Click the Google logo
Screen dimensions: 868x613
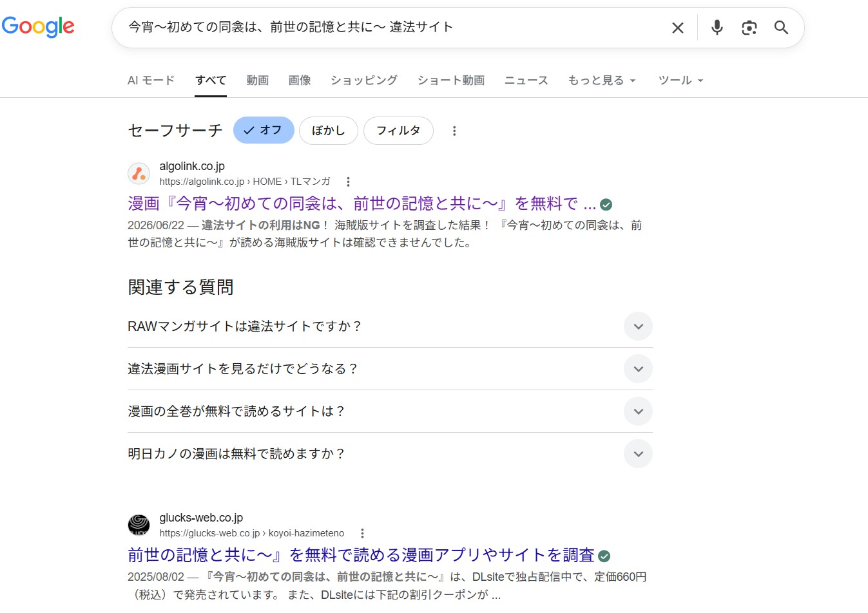(x=38, y=26)
